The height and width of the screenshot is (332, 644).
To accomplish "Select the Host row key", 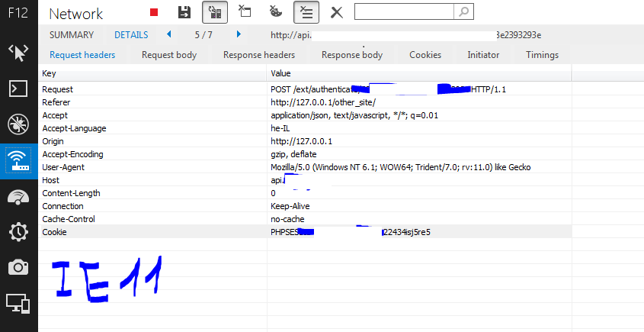I will [x=50, y=180].
